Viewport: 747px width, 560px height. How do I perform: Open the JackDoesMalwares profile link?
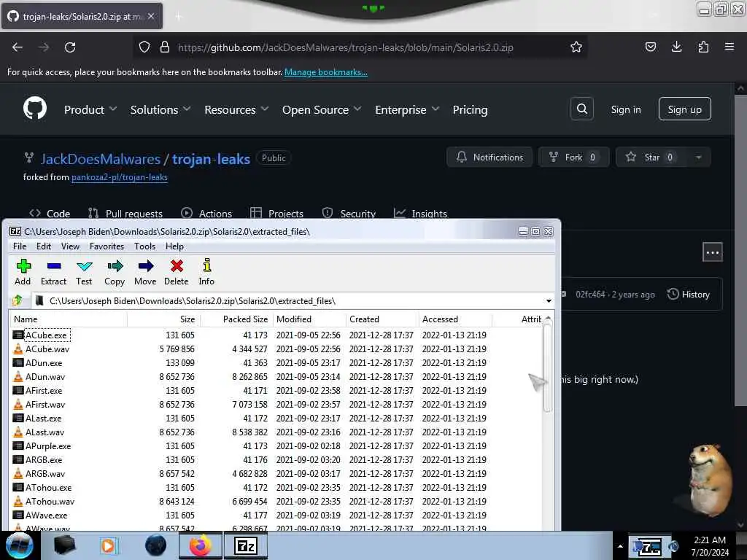[x=101, y=159]
